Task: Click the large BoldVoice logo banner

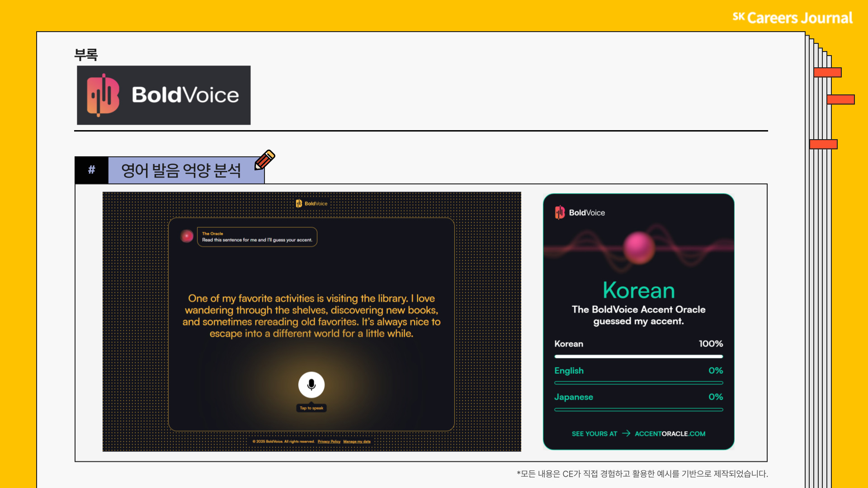Action: pos(164,95)
